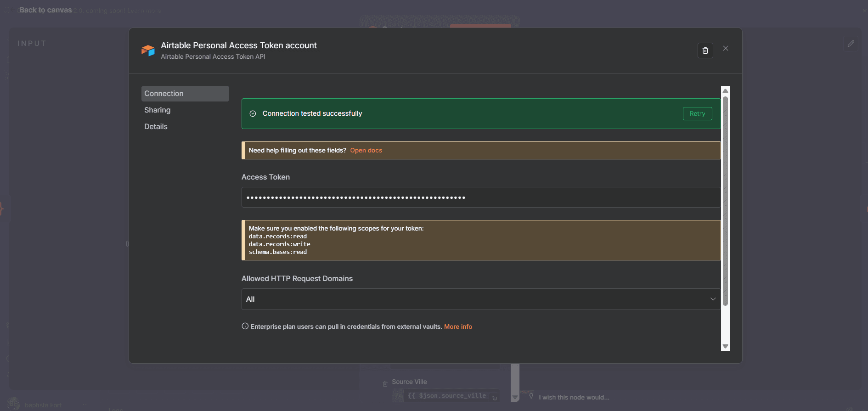
Task: Close the Airtable credential dialog
Action: coord(726,48)
